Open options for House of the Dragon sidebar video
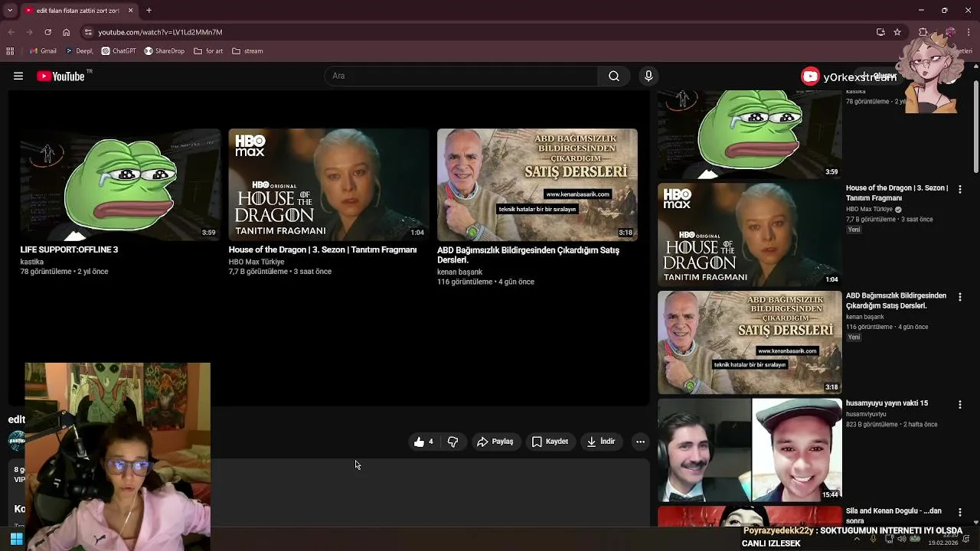 click(x=960, y=189)
